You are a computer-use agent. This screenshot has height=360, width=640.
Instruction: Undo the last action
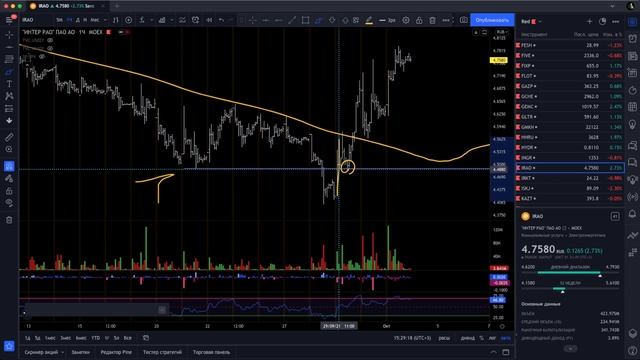221,20
